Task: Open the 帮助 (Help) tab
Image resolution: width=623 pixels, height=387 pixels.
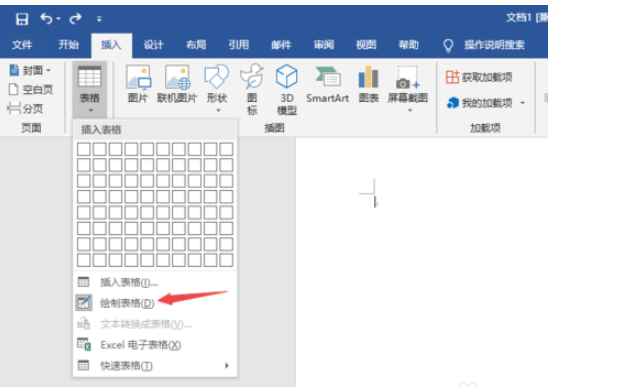Action: pos(409,45)
